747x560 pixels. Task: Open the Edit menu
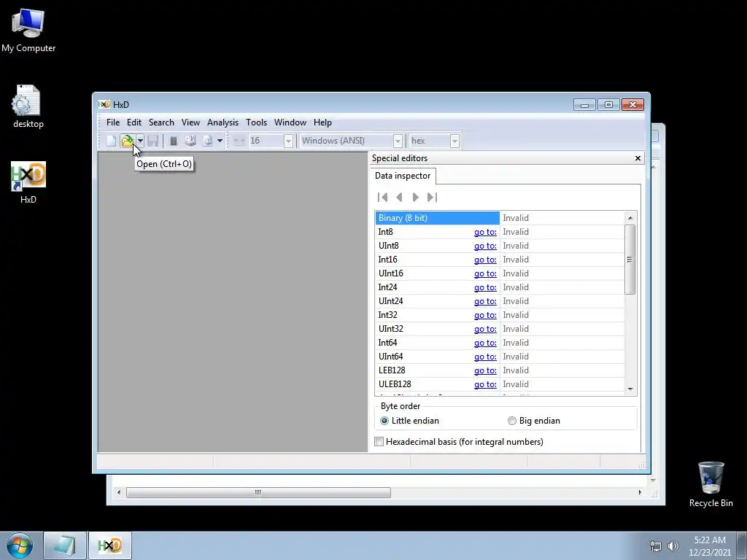coord(134,122)
